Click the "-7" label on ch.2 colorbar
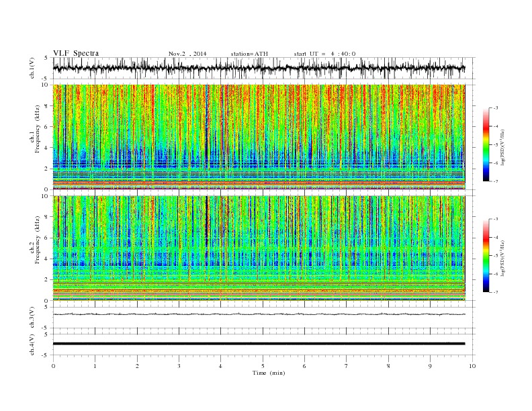The height and width of the screenshot is (411, 532). 496,292
